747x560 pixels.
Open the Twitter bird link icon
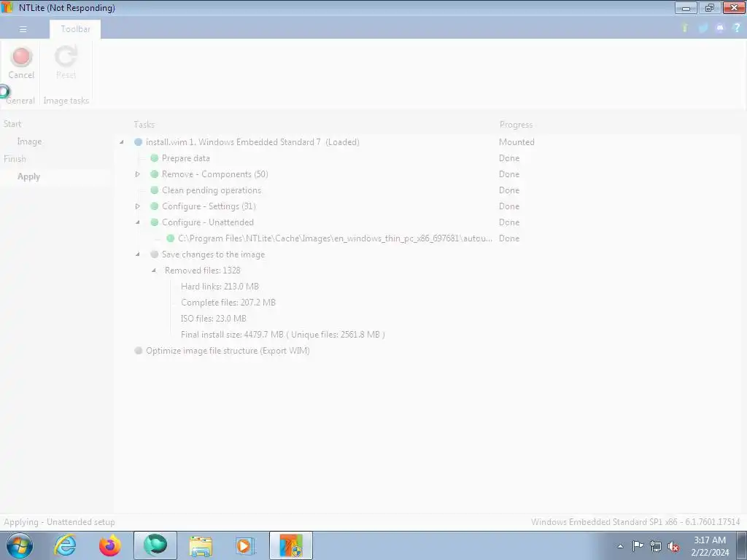[x=703, y=28]
